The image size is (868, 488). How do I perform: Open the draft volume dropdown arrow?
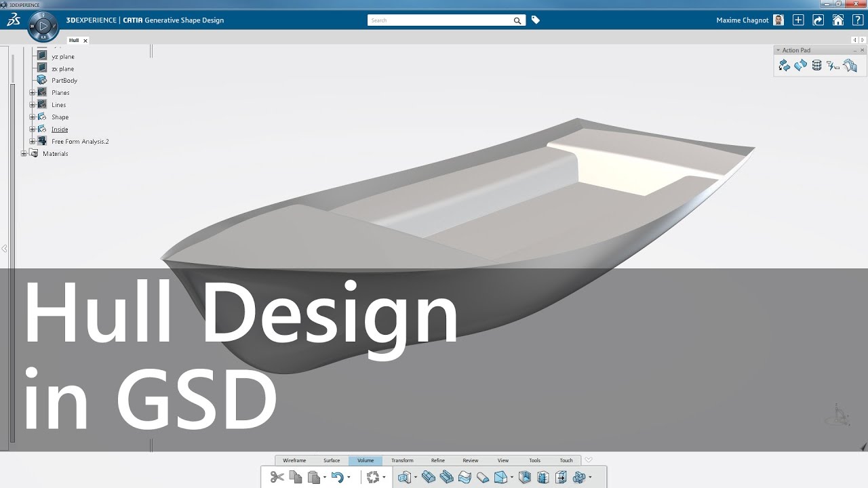click(x=512, y=477)
